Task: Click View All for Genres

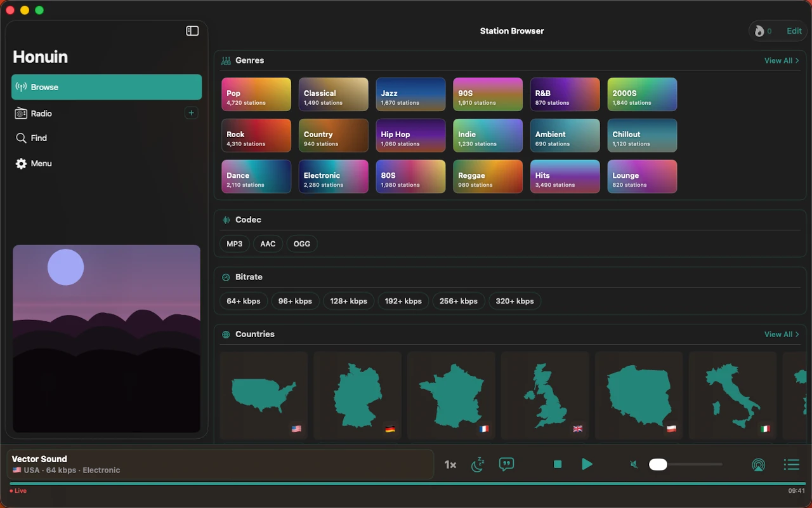Action: (782, 60)
